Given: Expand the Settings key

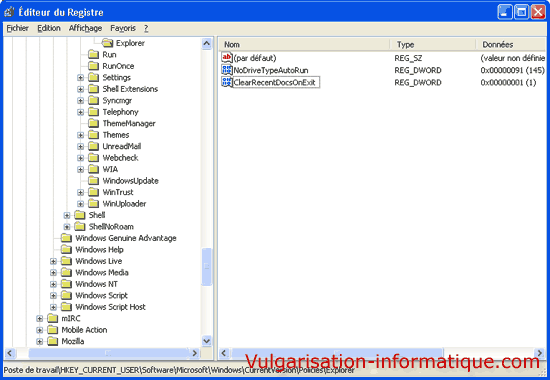Looking at the screenshot, I should tap(80, 78).
